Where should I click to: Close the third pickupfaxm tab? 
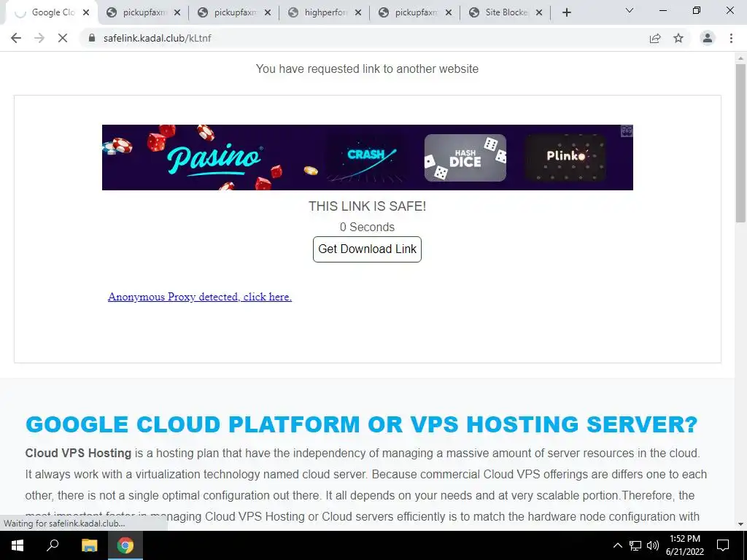coord(449,12)
